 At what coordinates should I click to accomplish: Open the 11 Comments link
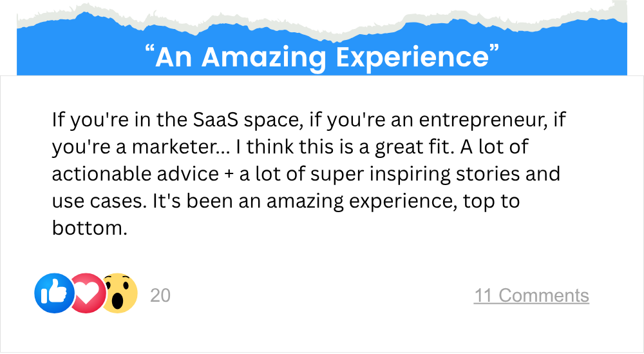tap(531, 295)
